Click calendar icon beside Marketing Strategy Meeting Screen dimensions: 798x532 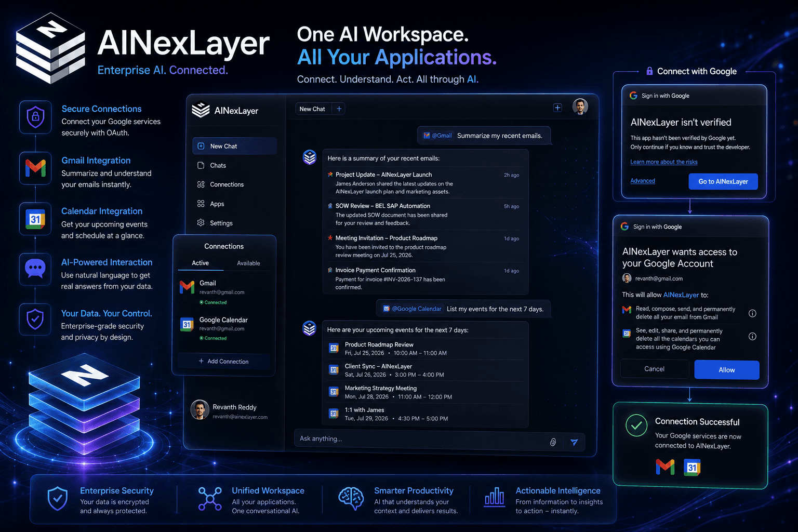pos(334,392)
